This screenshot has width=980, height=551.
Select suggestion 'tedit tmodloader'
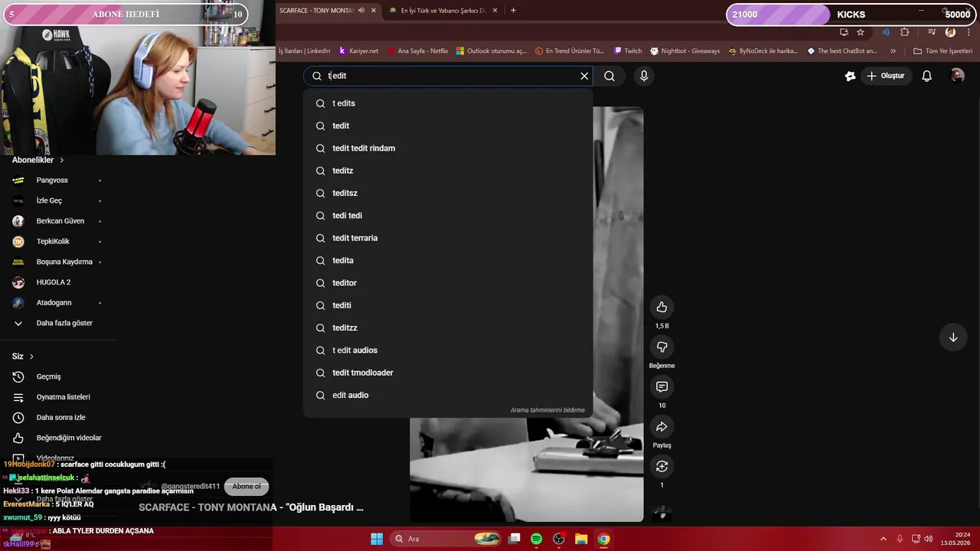click(448, 373)
